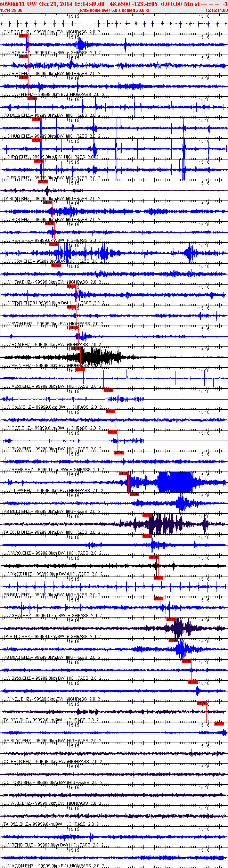Click the PB B011 EHZ station label

click(x=16, y=595)
